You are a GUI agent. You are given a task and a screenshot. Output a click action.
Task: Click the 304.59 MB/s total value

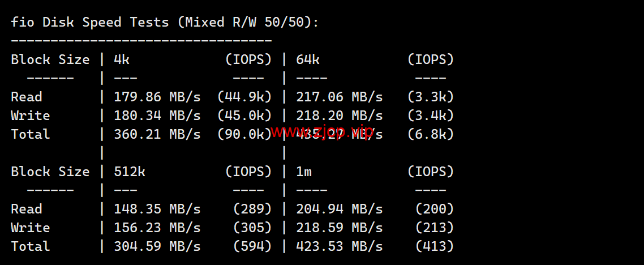pos(157,246)
